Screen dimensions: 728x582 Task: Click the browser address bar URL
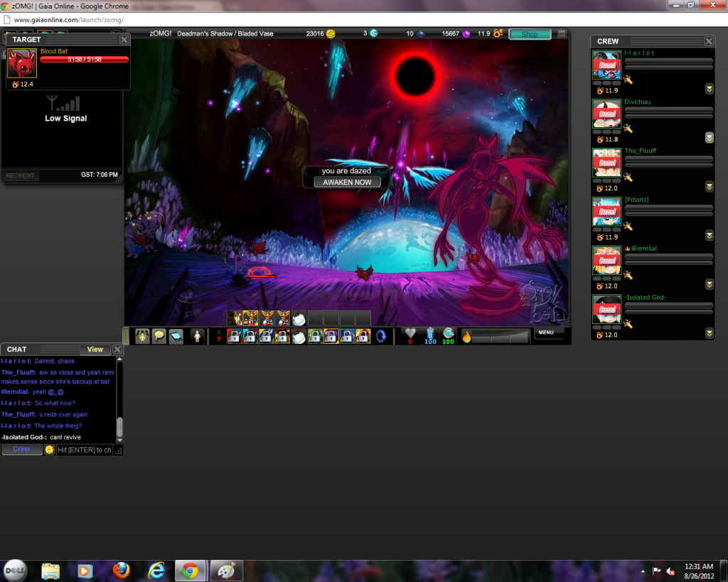point(69,20)
